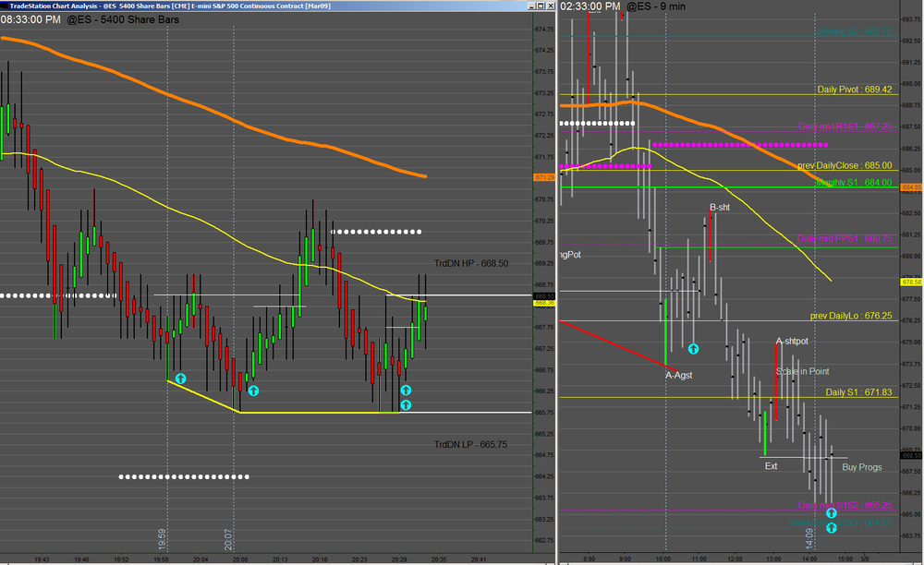The height and width of the screenshot is (565, 924).
Task: Select the yellow 668.36 price axis marker
Action: click(544, 303)
